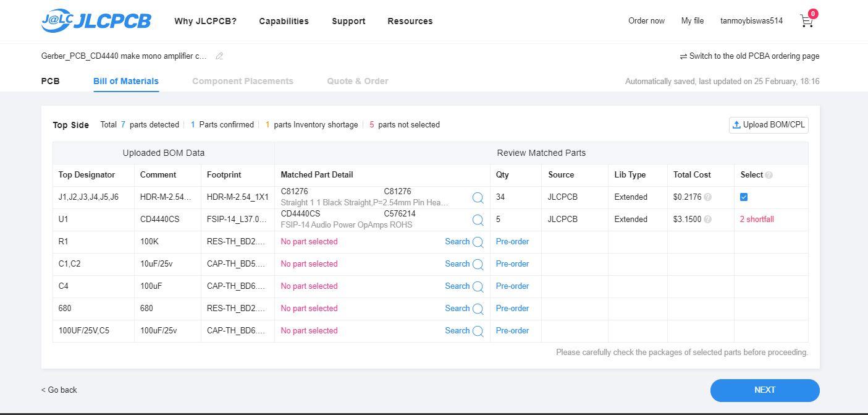This screenshot has height=415, width=868.
Task: Open the tanmoybiswas514 account menu
Action: 751,21
